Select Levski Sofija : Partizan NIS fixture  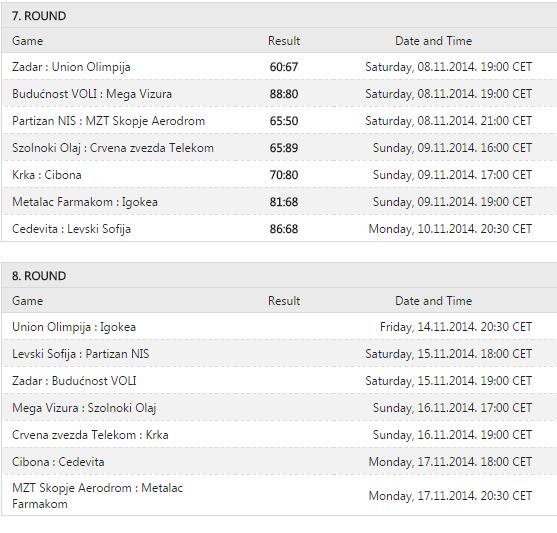pos(81,354)
